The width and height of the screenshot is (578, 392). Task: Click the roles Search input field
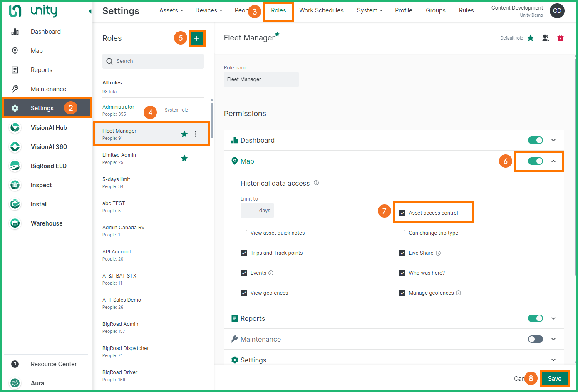153,61
